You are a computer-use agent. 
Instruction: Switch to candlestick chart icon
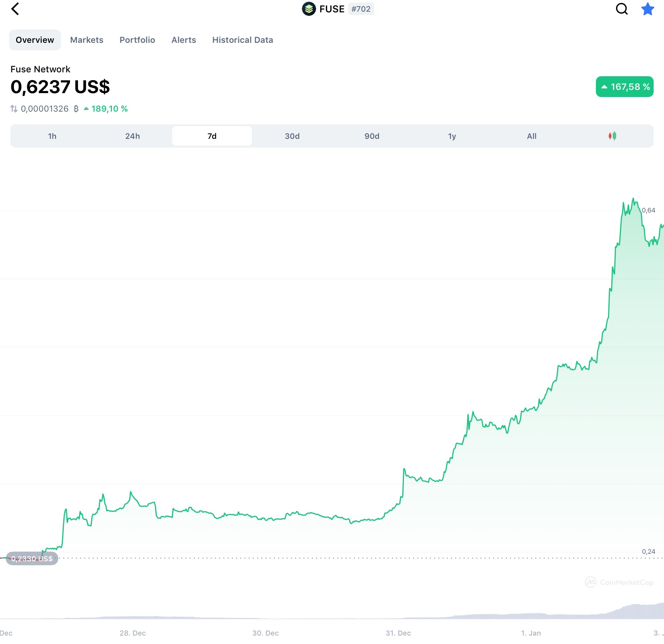[612, 136]
